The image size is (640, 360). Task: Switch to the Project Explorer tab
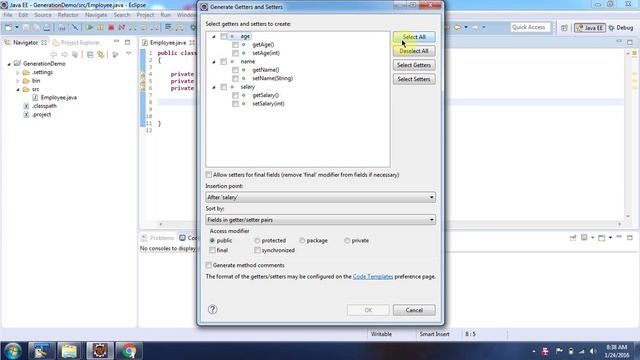76,42
